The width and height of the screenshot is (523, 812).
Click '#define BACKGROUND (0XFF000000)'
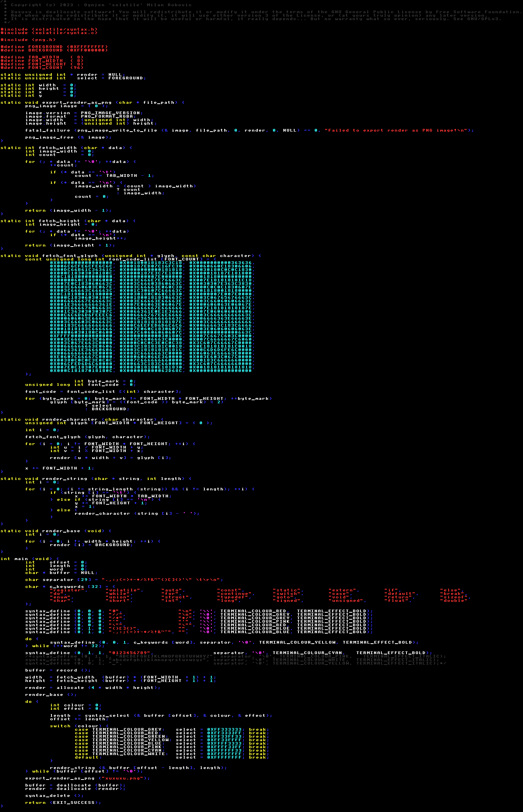(54, 50)
